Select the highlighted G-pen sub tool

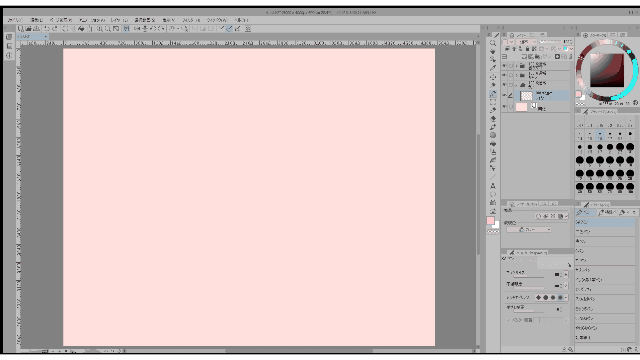click(605, 222)
